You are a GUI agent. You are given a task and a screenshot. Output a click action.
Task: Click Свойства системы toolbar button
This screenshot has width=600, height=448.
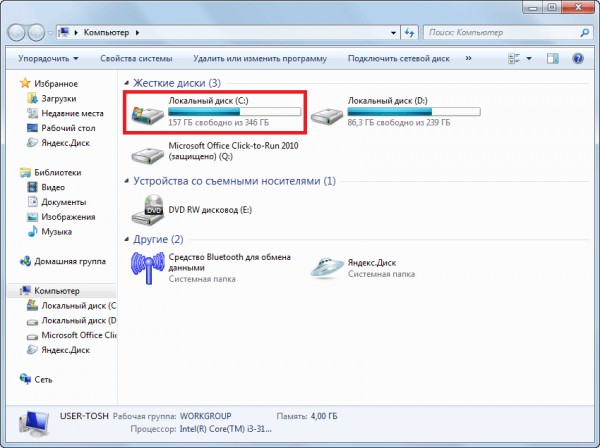pyautogui.click(x=136, y=59)
